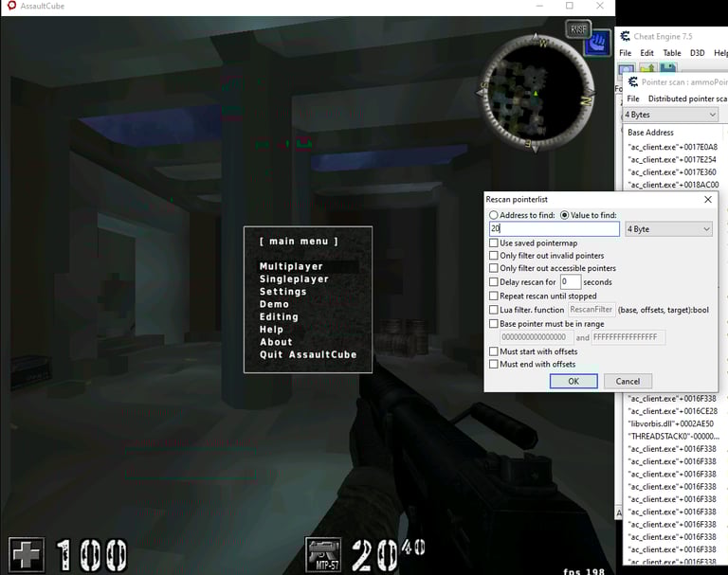Open the 4 Byte value type dropdown
The image size is (728, 575).
pyautogui.click(x=668, y=229)
